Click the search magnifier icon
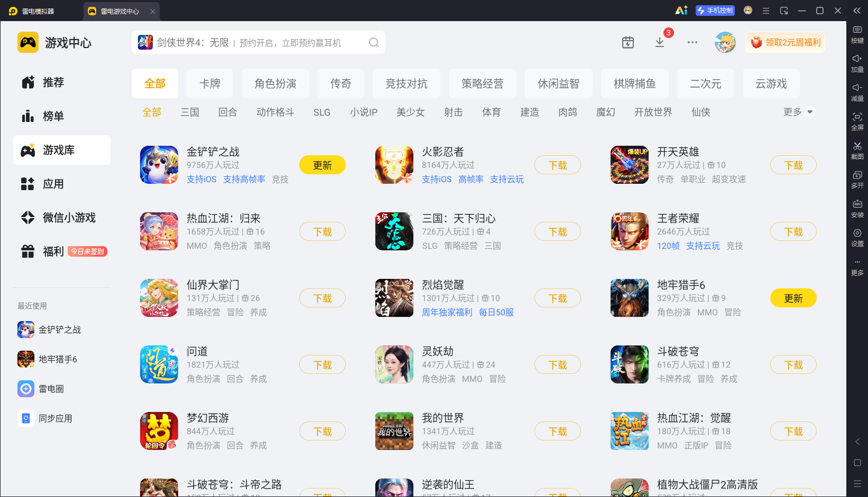The width and height of the screenshot is (868, 497). [x=374, y=43]
